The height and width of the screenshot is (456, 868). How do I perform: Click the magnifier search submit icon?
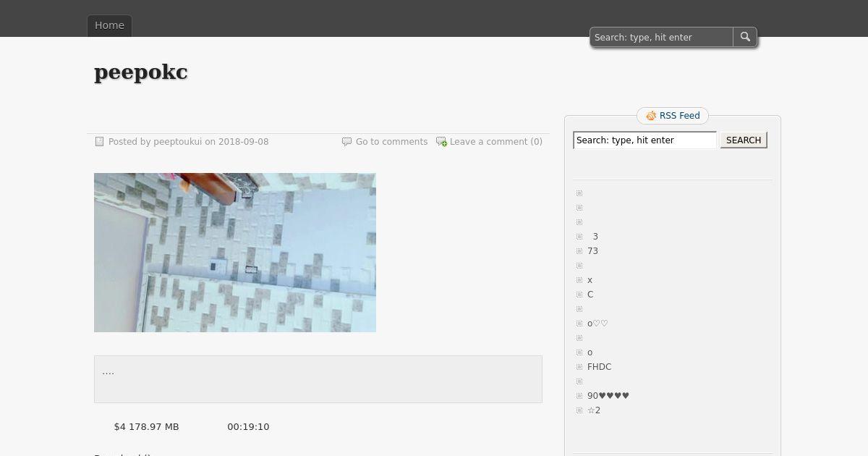(745, 37)
